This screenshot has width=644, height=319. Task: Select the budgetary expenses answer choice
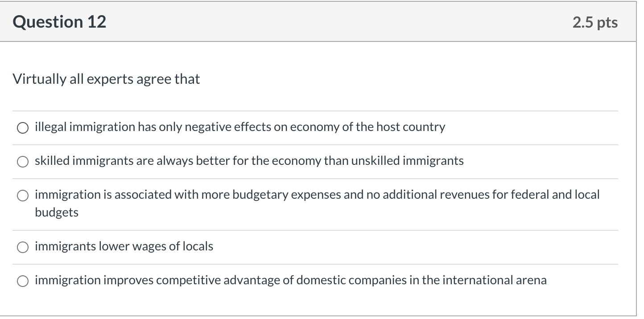(x=22, y=195)
